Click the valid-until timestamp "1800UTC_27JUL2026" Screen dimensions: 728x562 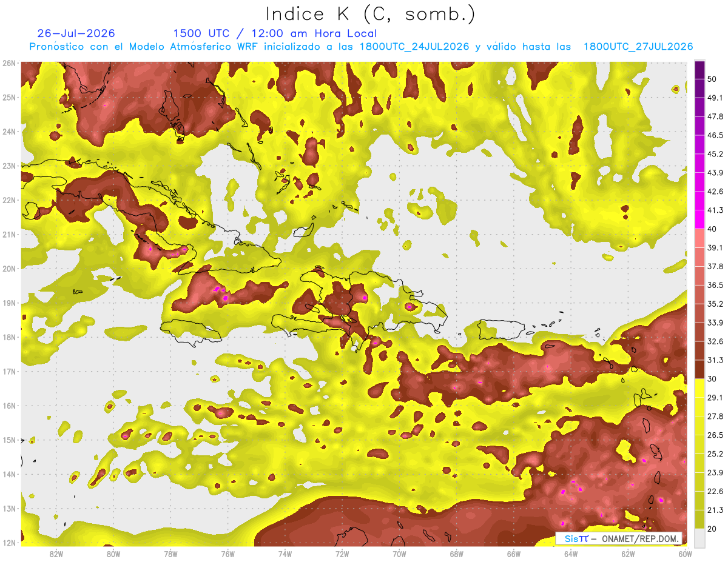pos(638,47)
